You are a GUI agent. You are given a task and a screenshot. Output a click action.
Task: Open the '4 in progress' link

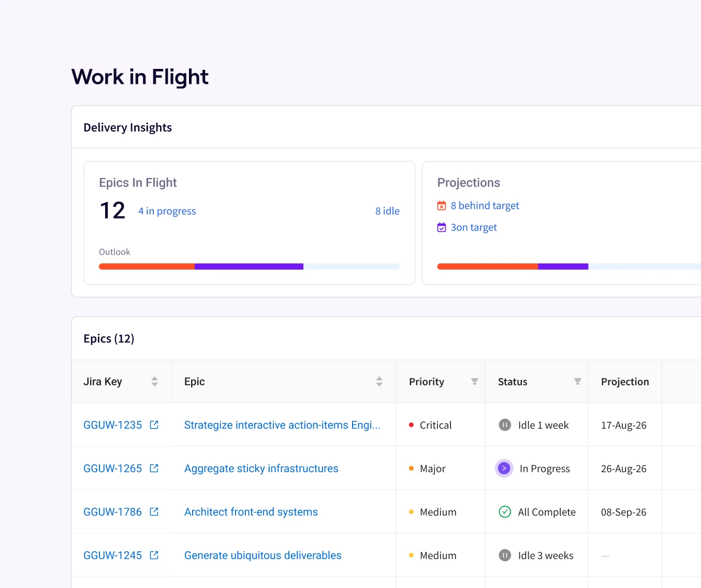[167, 211]
